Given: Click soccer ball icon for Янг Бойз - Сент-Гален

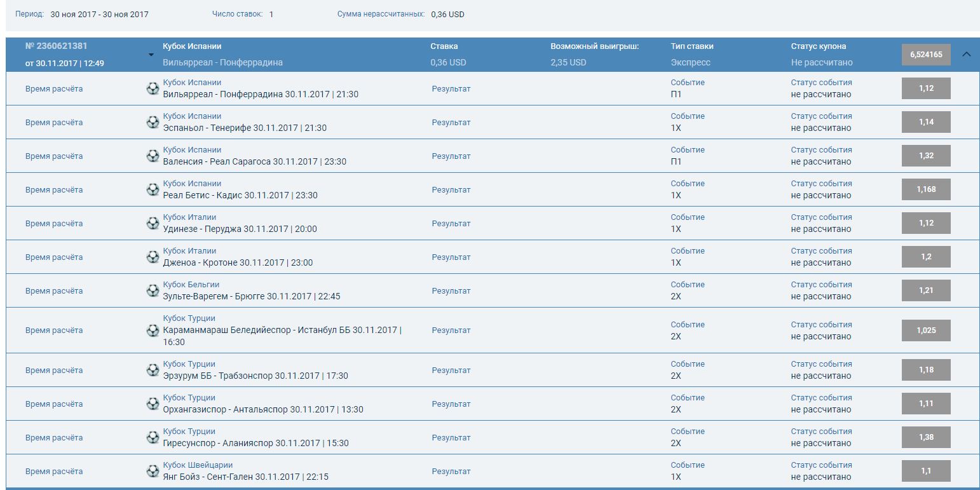Looking at the screenshot, I should pos(153,471).
